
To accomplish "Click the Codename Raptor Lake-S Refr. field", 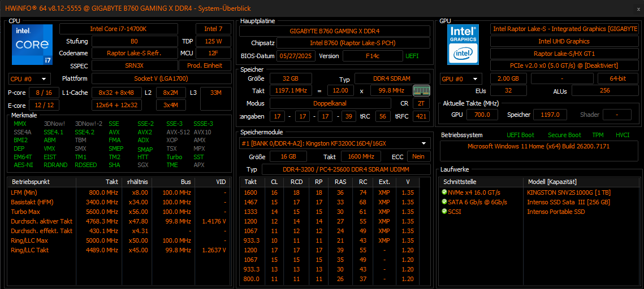I will (x=134, y=53).
